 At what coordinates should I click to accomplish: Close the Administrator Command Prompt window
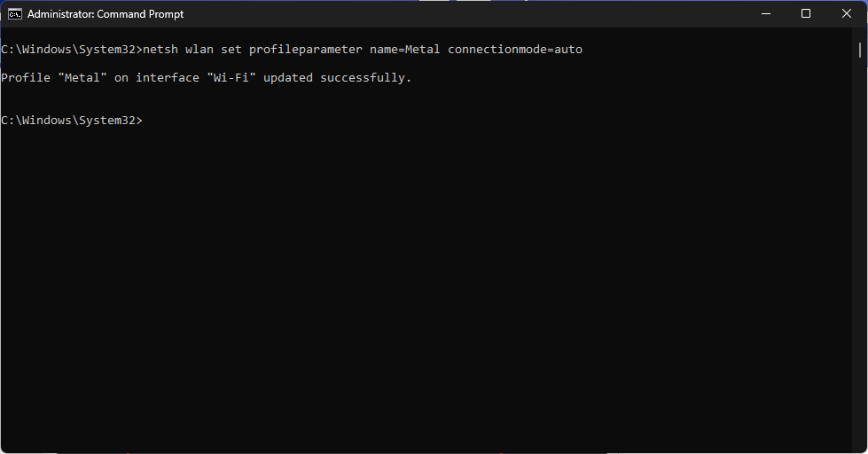[847, 14]
